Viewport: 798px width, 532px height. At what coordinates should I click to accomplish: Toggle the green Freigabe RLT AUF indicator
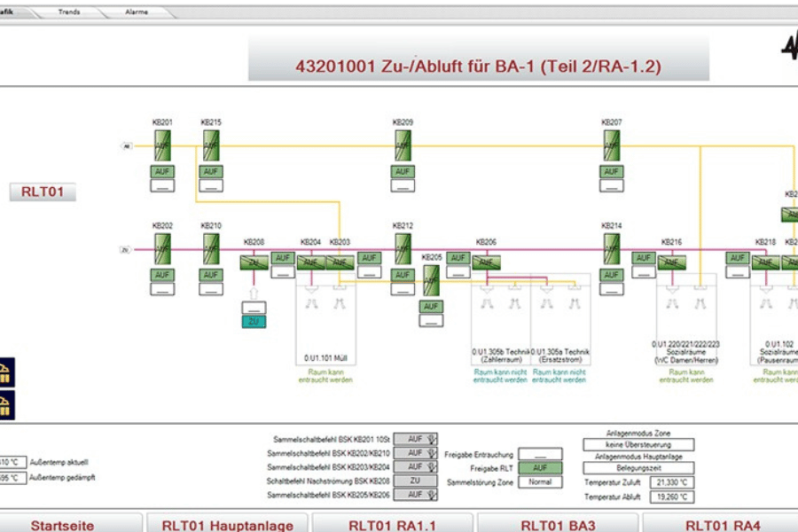(541, 468)
